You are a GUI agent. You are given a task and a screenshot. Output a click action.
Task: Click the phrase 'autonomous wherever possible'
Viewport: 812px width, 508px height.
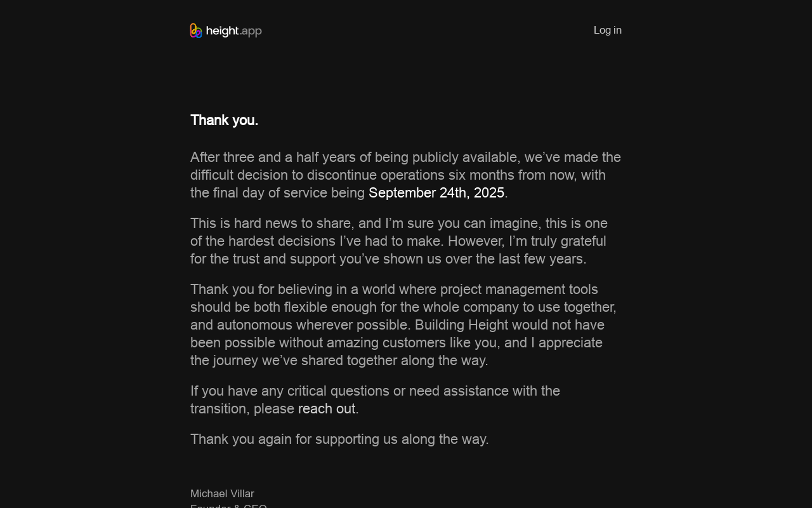click(x=313, y=325)
